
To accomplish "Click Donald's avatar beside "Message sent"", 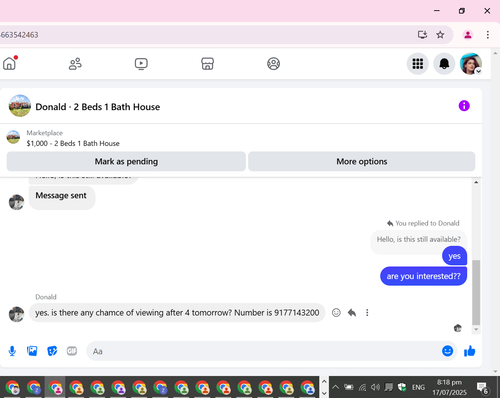I will click(16, 202).
